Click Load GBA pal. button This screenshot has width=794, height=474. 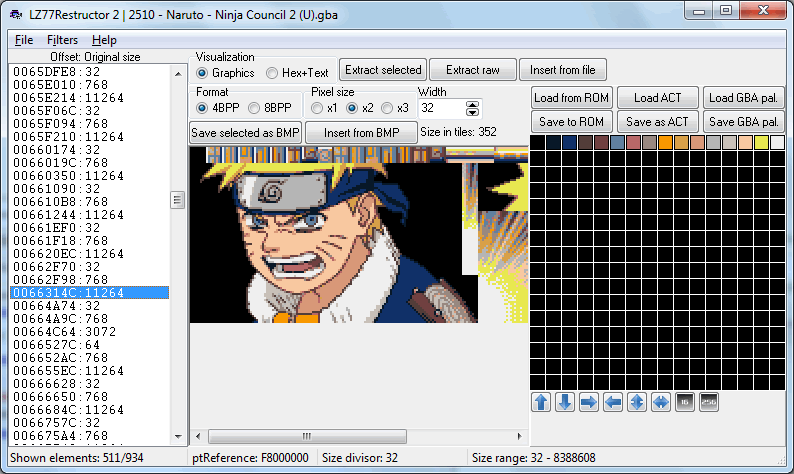(x=743, y=98)
